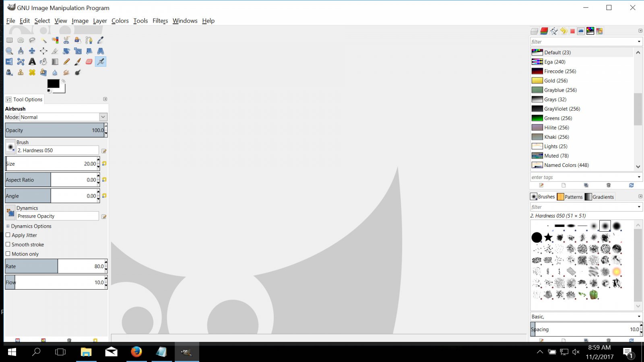Select the Ink tool

(9, 72)
